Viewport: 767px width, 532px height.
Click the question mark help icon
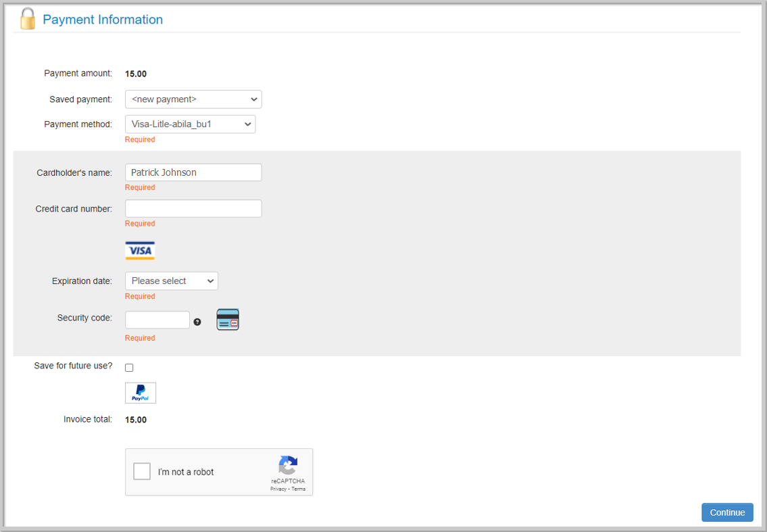[x=197, y=322]
